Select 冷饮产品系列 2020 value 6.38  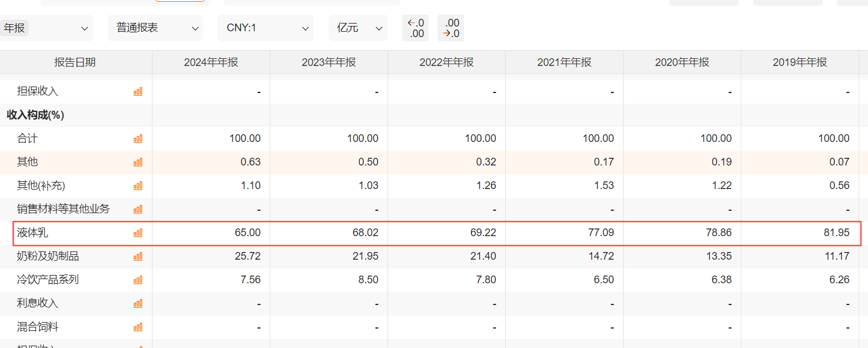(x=721, y=280)
